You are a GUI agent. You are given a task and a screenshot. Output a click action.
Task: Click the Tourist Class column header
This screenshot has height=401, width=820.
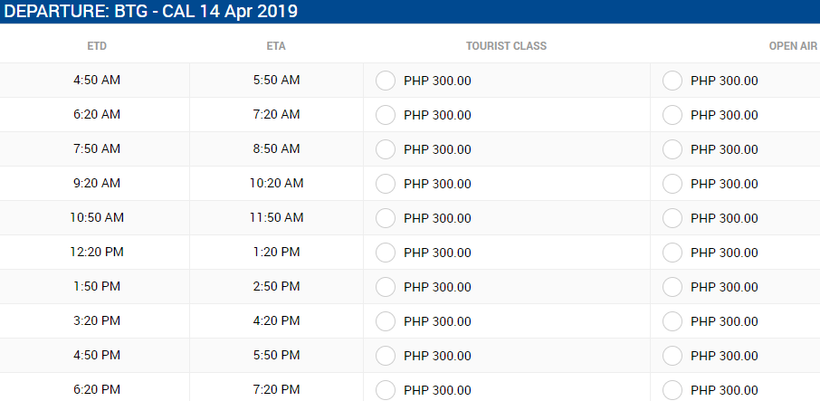click(506, 46)
